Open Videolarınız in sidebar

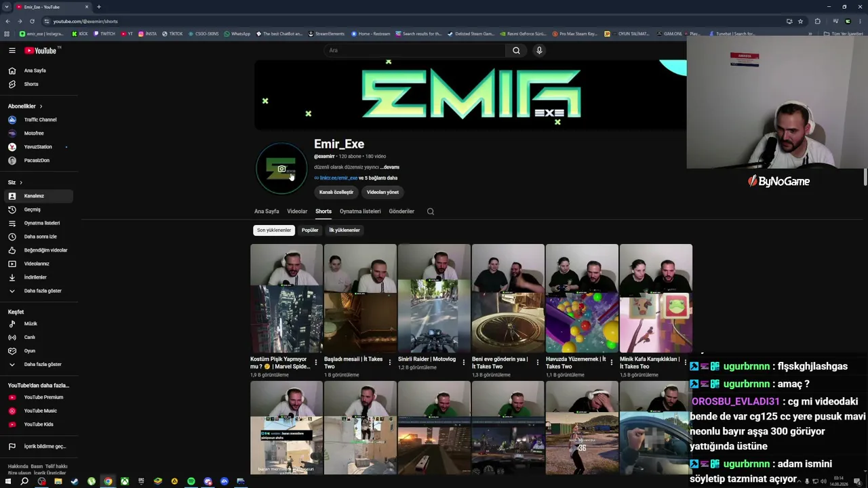click(39, 264)
